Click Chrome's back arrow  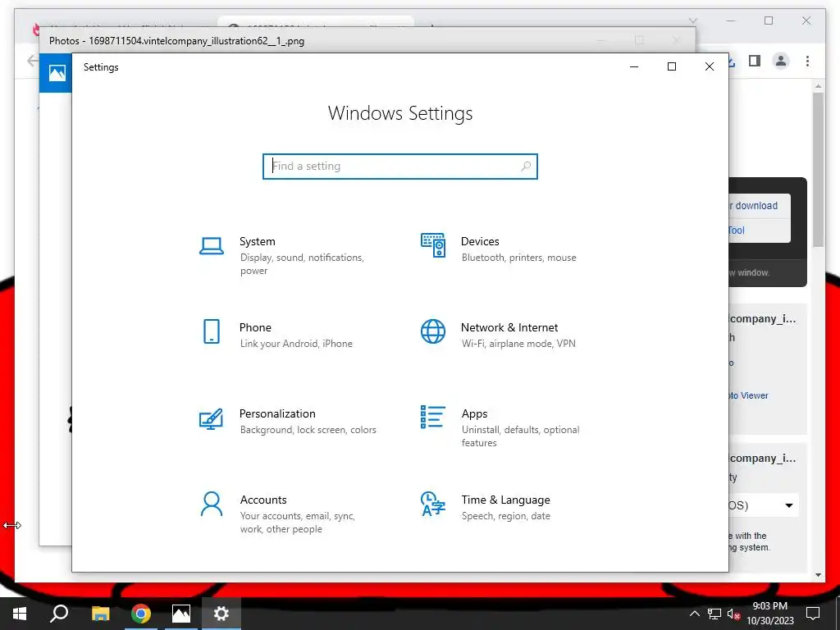33,61
